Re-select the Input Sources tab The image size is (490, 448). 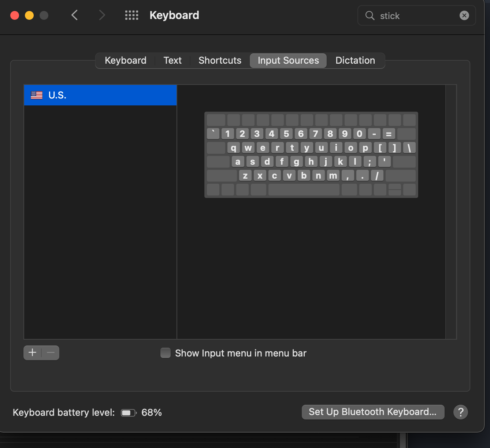288,60
